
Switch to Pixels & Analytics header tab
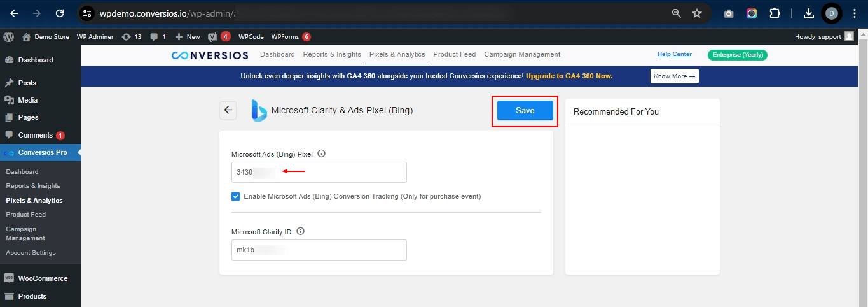pos(397,55)
